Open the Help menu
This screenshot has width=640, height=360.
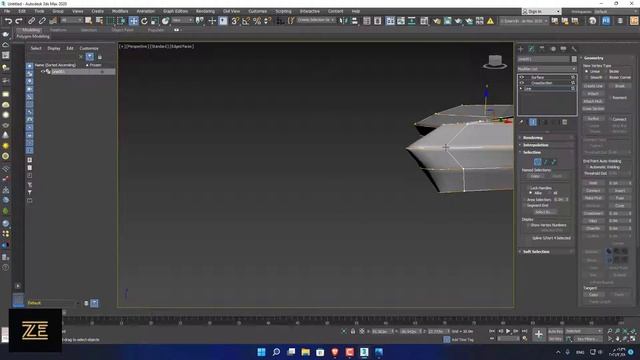point(356,11)
